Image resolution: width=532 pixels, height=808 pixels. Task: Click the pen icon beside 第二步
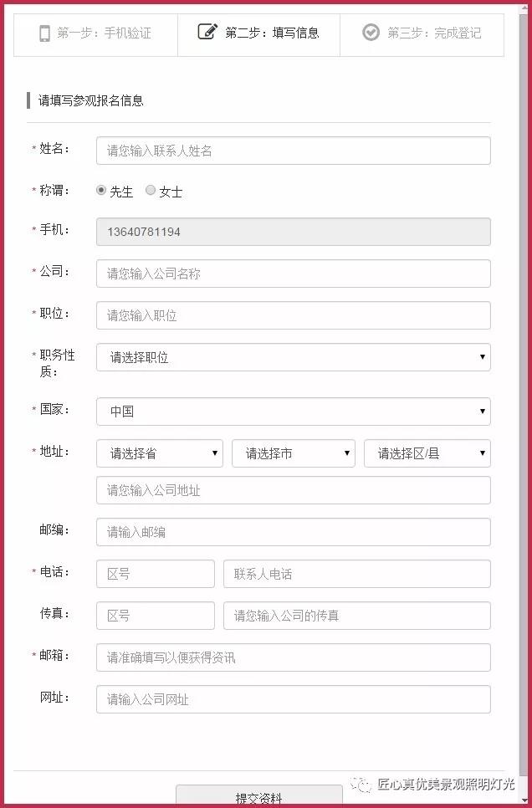[207, 33]
